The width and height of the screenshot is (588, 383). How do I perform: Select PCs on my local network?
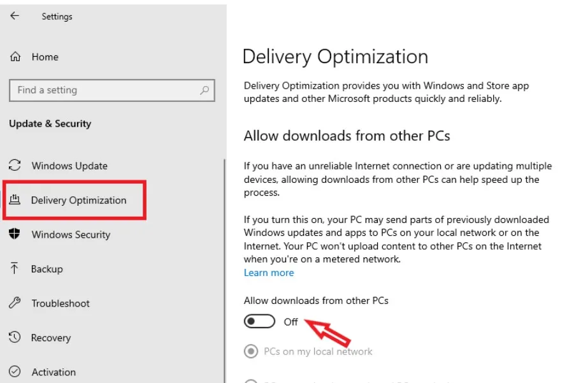[x=252, y=351]
